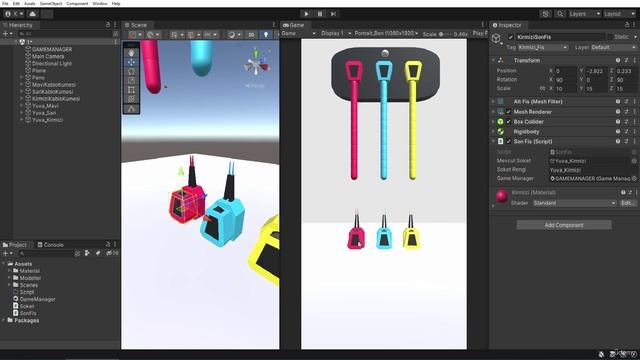Lock the Inspector panel
This screenshot has width=640, height=360.
coord(627,25)
